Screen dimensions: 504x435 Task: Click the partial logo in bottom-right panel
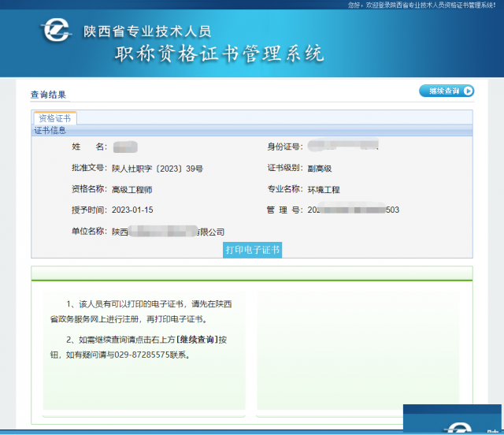(x=458, y=428)
